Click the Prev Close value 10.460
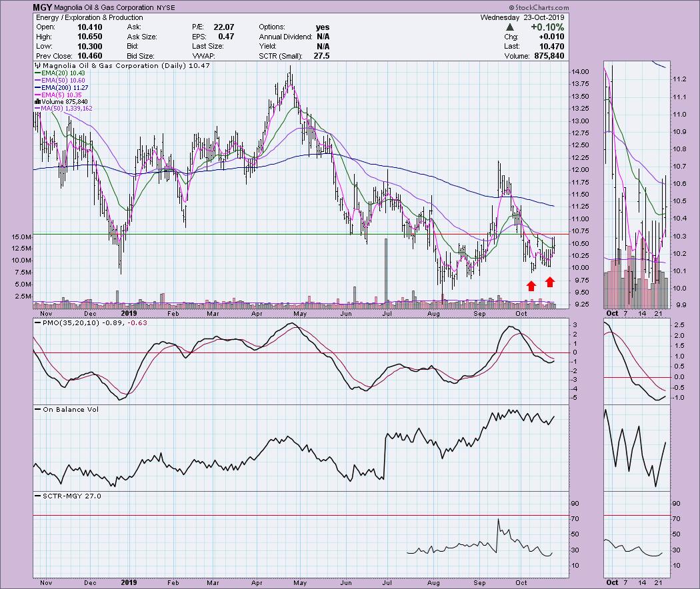The height and width of the screenshot is (589, 700). pyautogui.click(x=90, y=56)
